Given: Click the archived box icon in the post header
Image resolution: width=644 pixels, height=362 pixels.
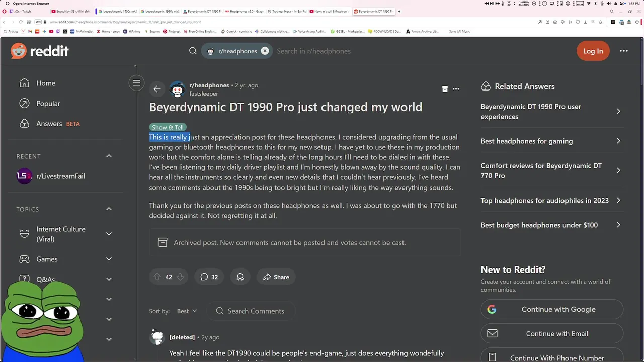Looking at the screenshot, I should tap(445, 89).
